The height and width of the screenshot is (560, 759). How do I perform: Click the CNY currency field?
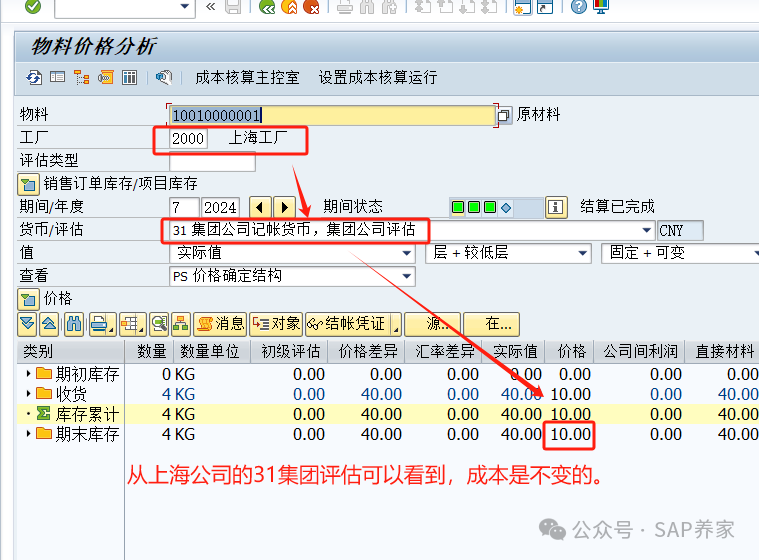click(x=680, y=230)
